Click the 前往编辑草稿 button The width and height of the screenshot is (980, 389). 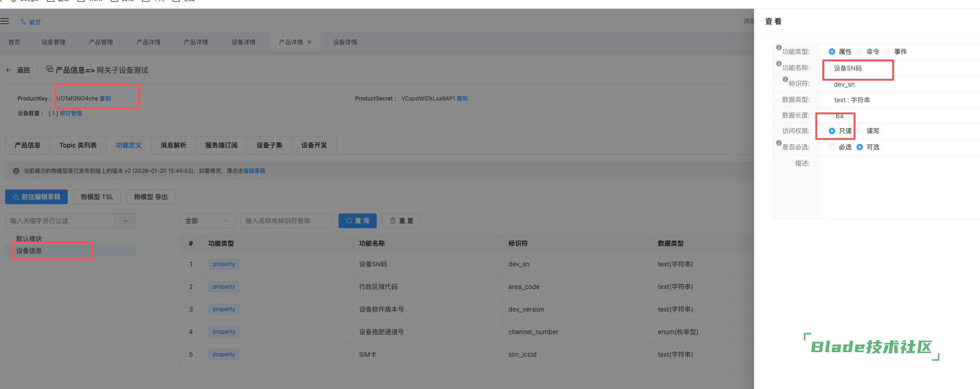tap(36, 197)
